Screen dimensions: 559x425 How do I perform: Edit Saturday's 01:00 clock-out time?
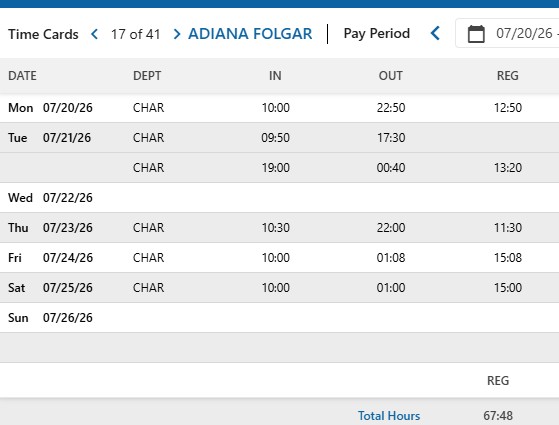coord(391,288)
